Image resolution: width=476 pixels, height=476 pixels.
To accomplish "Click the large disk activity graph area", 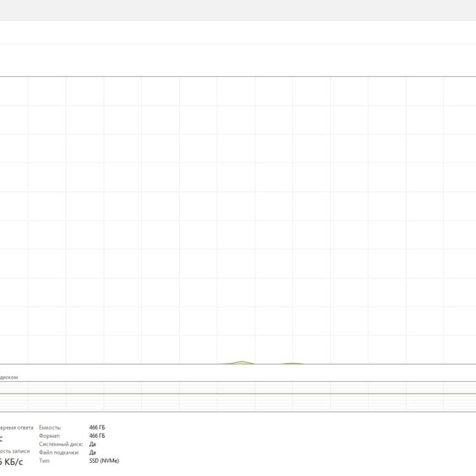I will click(238, 220).
